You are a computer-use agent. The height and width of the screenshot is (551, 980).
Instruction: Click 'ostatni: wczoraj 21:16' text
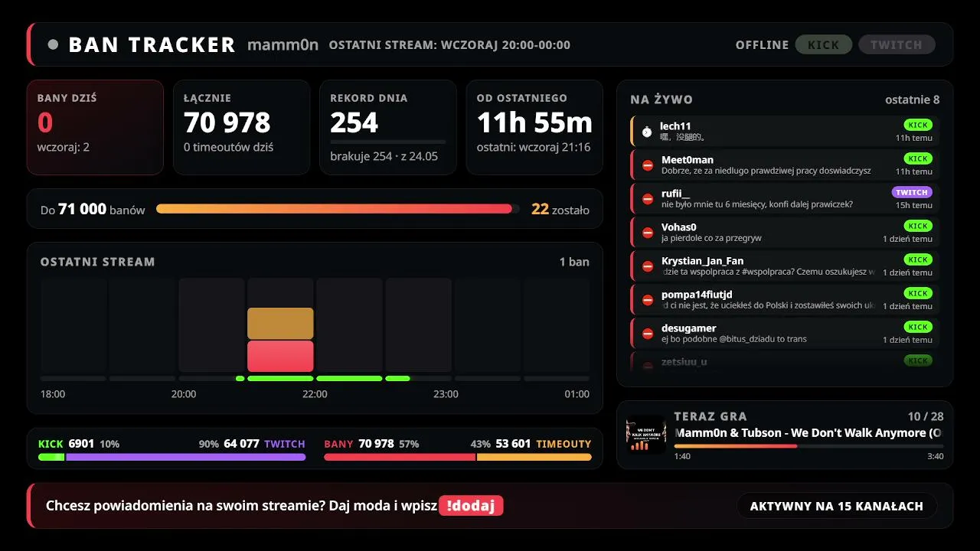pos(534,147)
